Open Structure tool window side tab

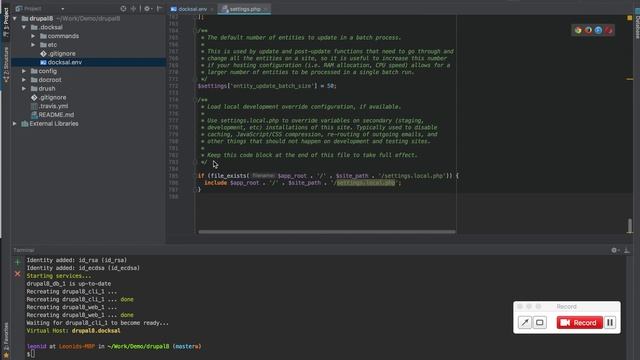tap(6, 64)
